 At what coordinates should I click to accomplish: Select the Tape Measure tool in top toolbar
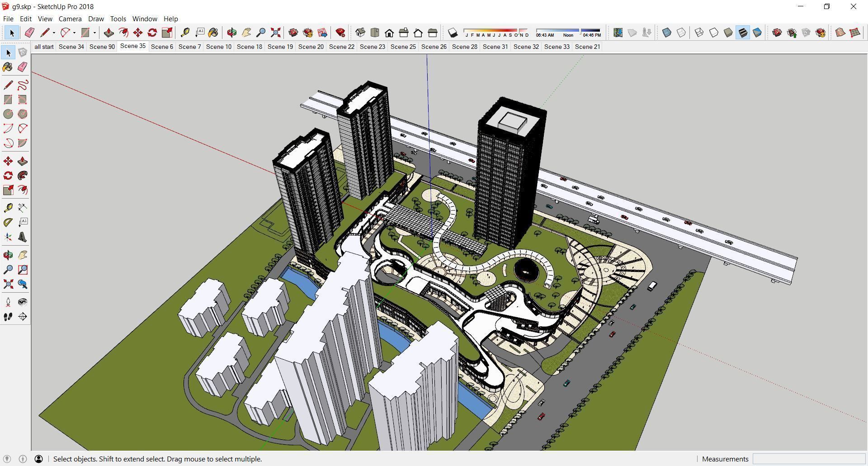(185, 33)
